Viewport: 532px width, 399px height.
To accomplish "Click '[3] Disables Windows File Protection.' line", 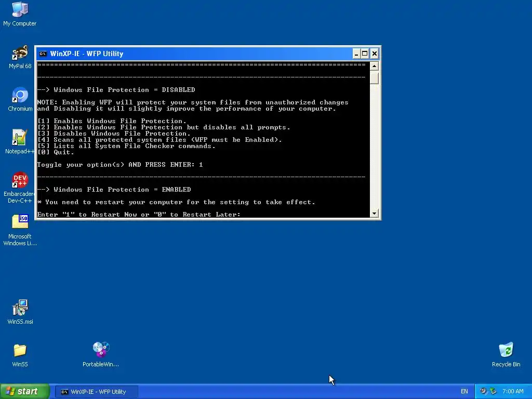I will tap(114, 134).
